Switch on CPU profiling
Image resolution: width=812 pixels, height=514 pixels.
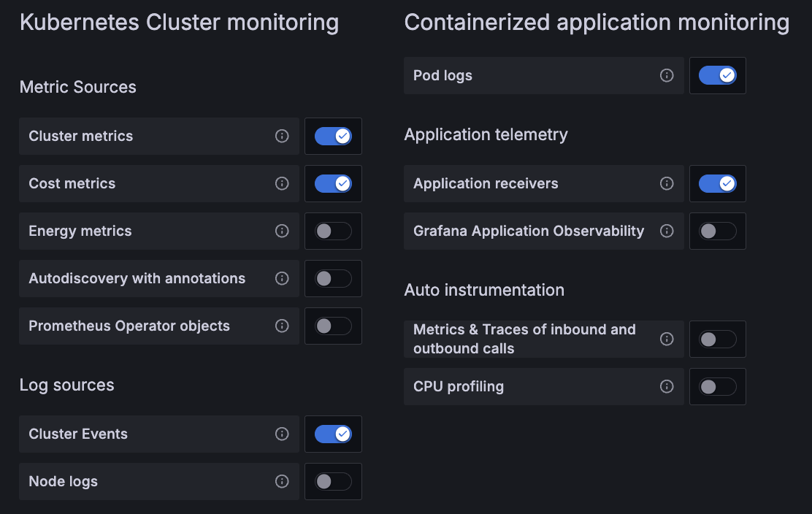click(x=717, y=386)
